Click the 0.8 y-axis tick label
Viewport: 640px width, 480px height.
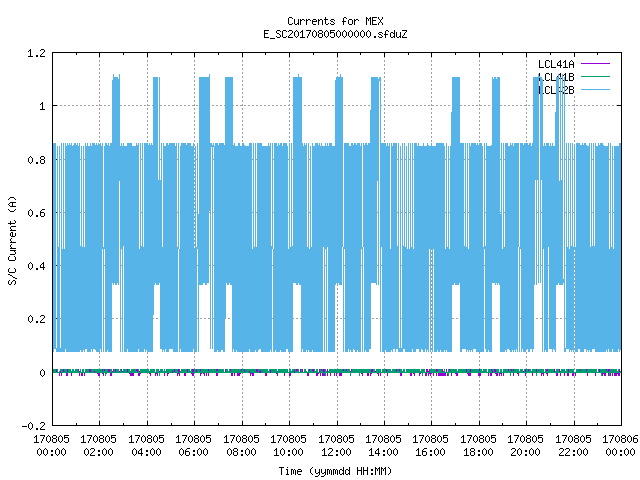(x=36, y=160)
